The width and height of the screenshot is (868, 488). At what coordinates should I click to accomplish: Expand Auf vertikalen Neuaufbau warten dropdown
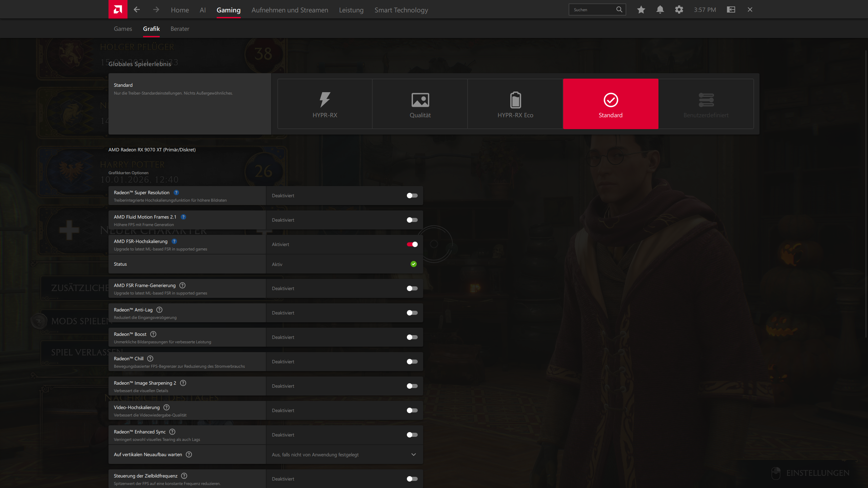pos(413,454)
